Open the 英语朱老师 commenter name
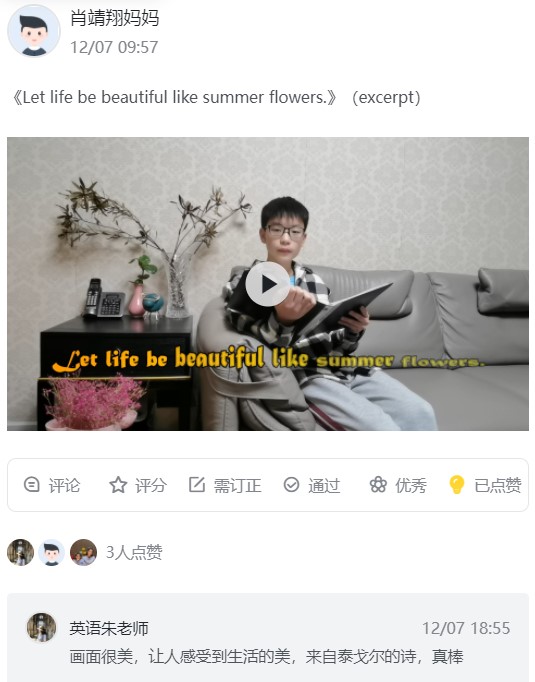The height and width of the screenshot is (682, 535). [x=109, y=629]
